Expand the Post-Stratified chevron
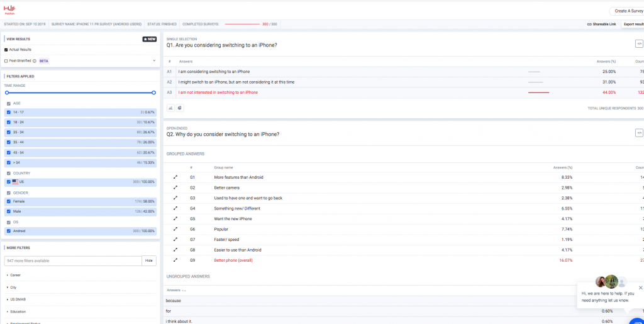 pos(154,61)
